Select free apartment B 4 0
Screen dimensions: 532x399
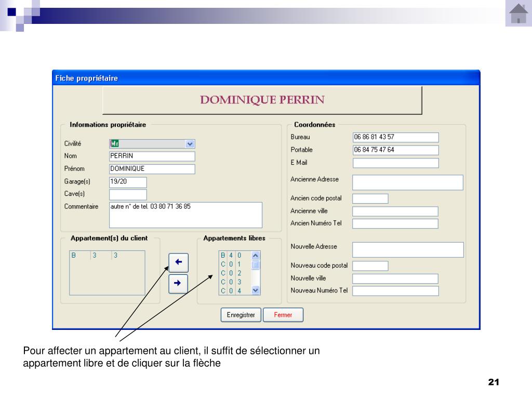(x=235, y=255)
